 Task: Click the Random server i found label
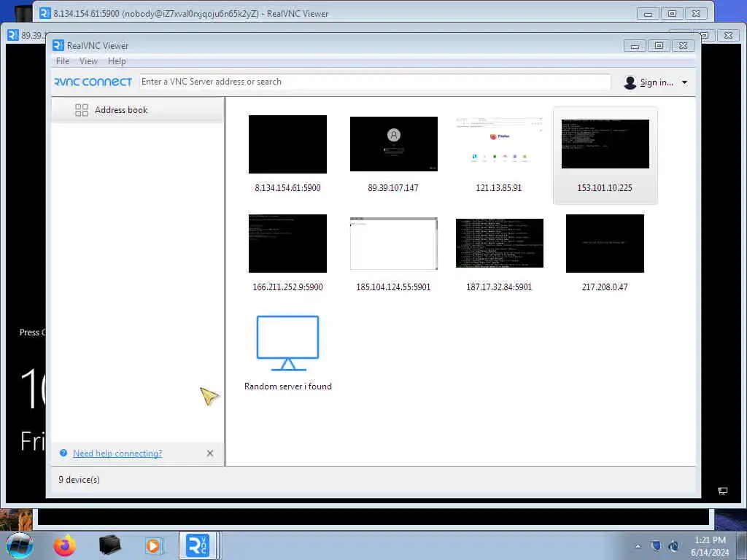coord(287,386)
